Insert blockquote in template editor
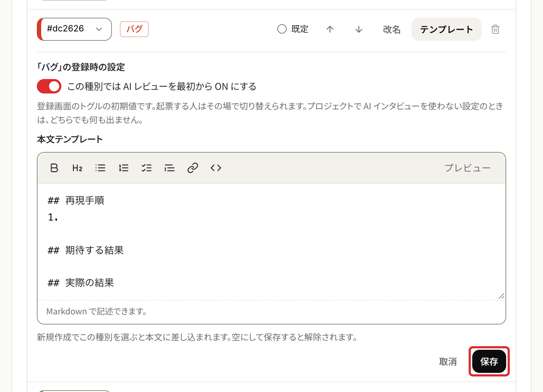This screenshot has width=543, height=392. pyautogui.click(x=170, y=168)
